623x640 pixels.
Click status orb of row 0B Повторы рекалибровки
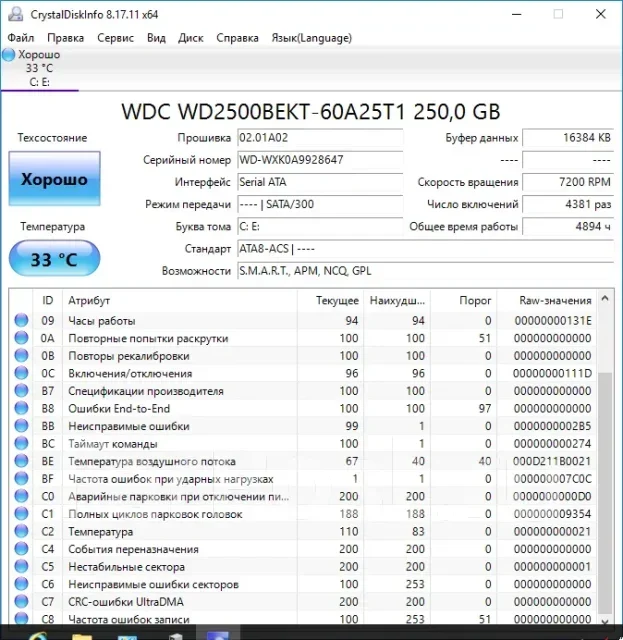(21, 356)
